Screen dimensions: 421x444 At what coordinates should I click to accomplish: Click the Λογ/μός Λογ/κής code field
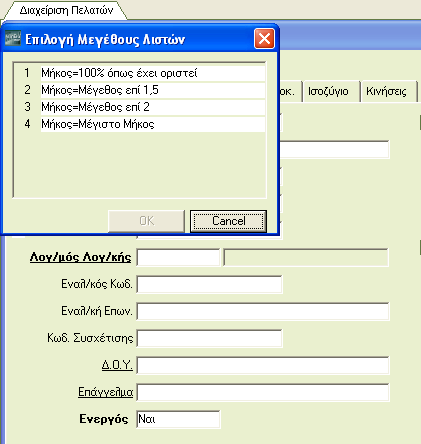(x=178, y=257)
